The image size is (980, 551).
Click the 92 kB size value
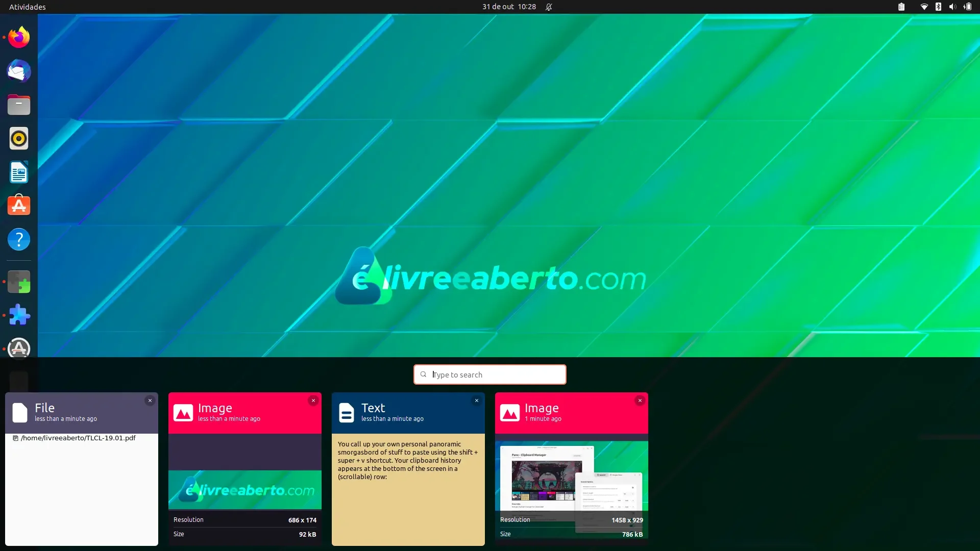pyautogui.click(x=307, y=534)
